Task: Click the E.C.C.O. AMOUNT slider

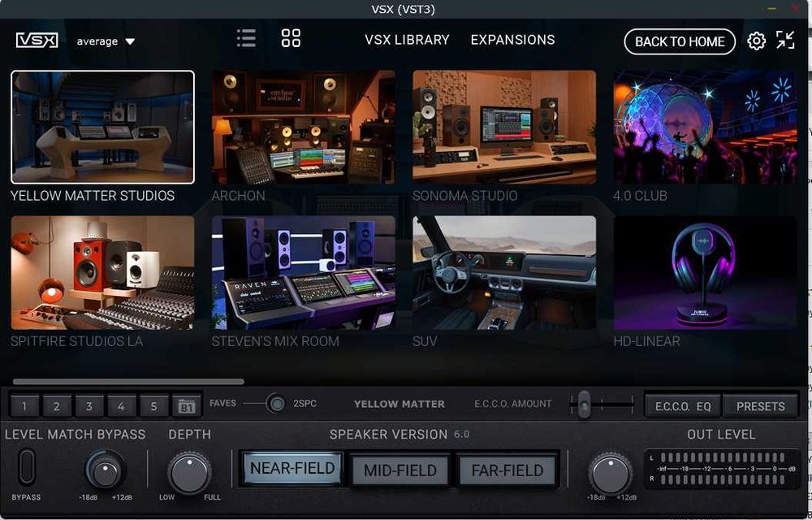Action: tap(601, 404)
